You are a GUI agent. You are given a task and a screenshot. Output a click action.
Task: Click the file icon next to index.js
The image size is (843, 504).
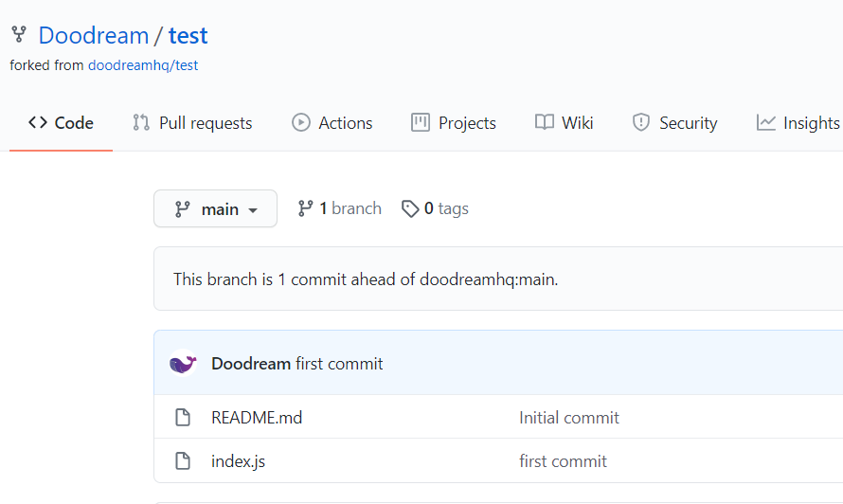[183, 461]
